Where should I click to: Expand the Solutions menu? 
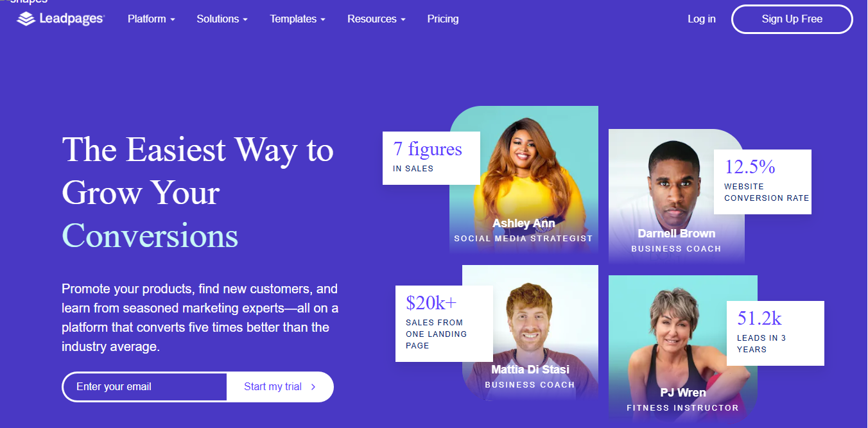tap(222, 19)
